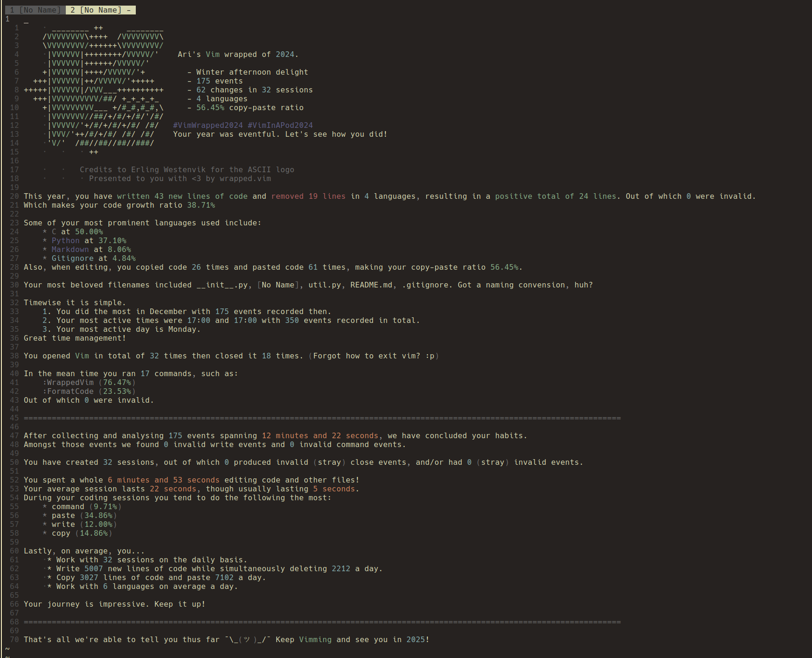Click "Presented to you with <3 by wrapped.vim"
Screen dimensions: 812x658
click(x=180, y=178)
